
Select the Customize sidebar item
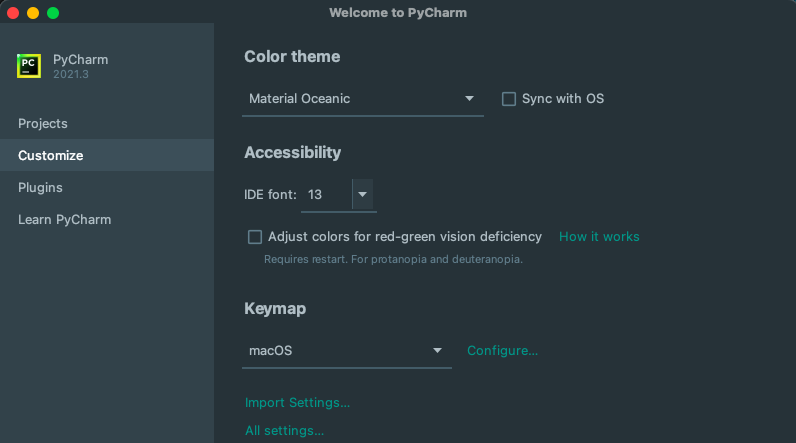[x=51, y=156]
